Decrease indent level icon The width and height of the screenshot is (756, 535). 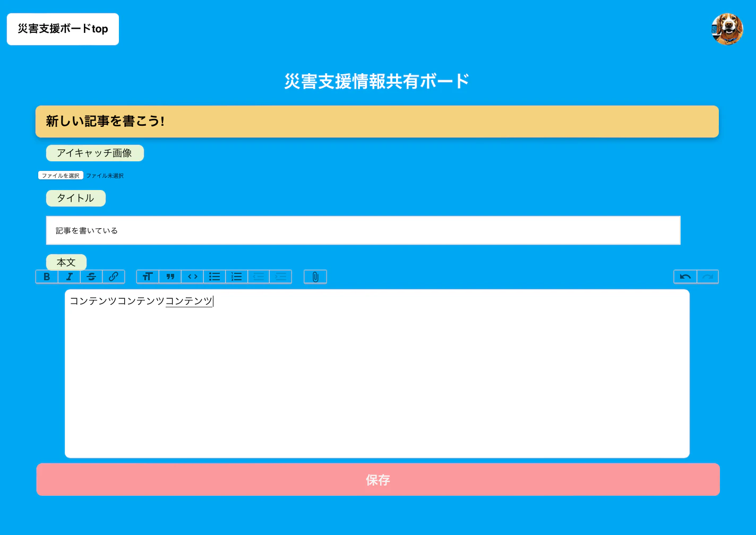[259, 277]
